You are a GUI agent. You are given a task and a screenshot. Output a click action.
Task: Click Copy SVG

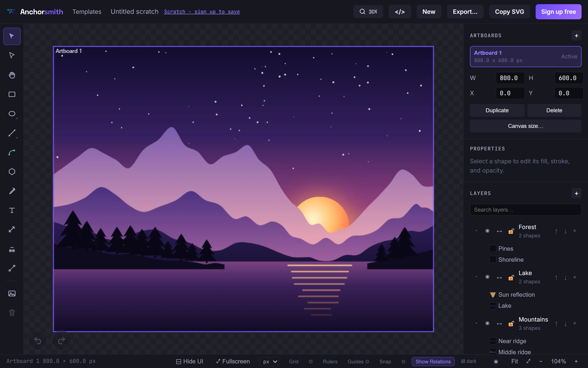coord(509,12)
